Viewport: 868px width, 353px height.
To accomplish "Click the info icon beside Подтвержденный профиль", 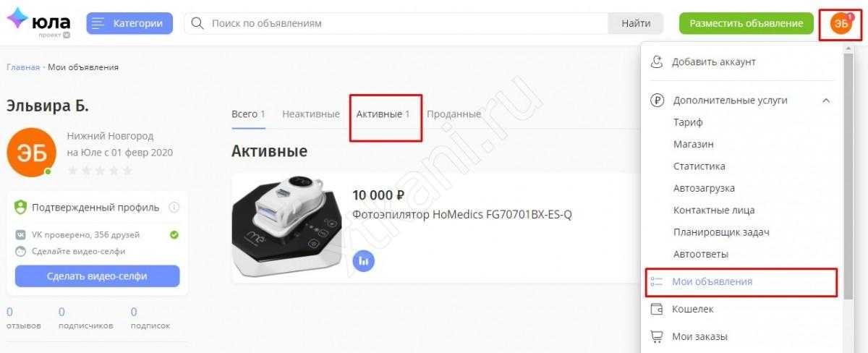I will point(174,208).
